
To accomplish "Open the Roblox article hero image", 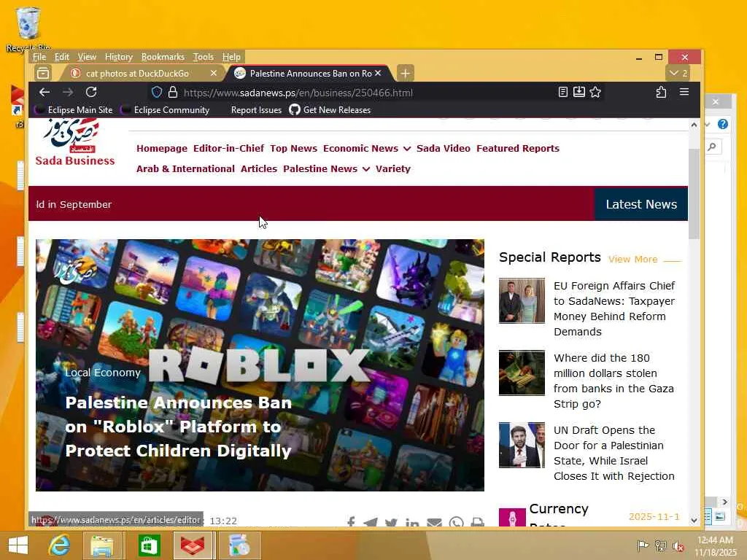I will point(260,365).
